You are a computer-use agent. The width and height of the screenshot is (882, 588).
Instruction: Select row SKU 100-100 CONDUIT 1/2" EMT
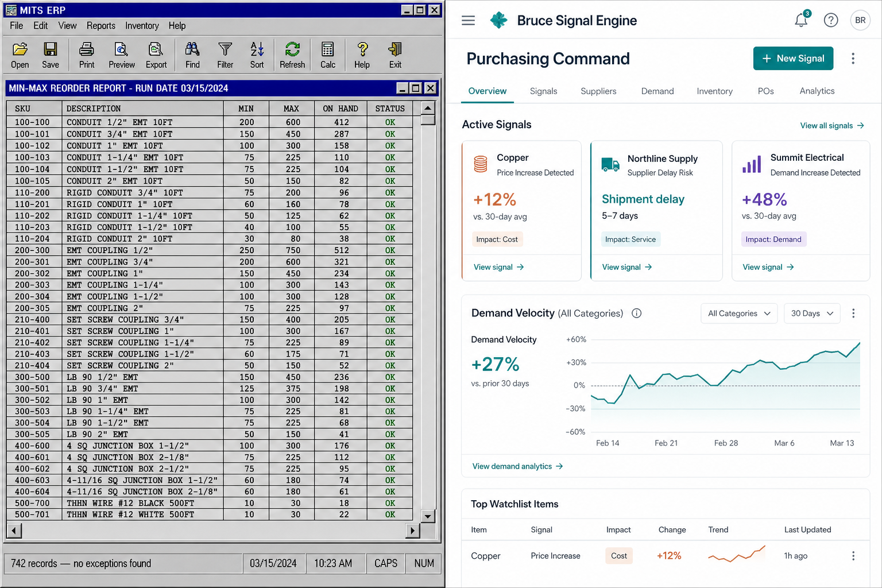[210, 122]
